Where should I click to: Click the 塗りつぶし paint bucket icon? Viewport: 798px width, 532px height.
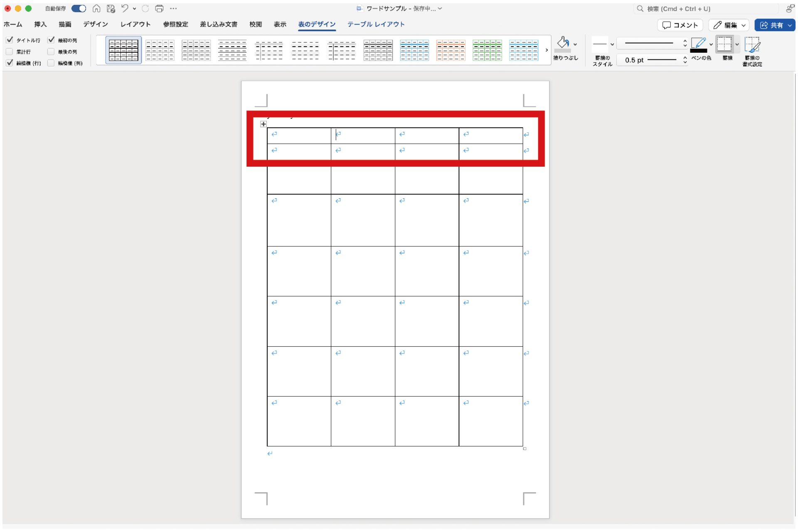click(563, 43)
